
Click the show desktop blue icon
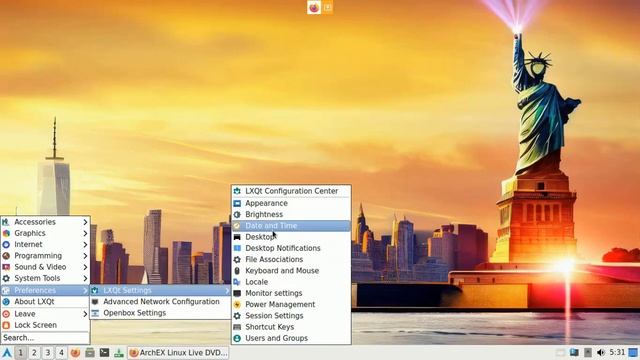[x=633, y=352]
